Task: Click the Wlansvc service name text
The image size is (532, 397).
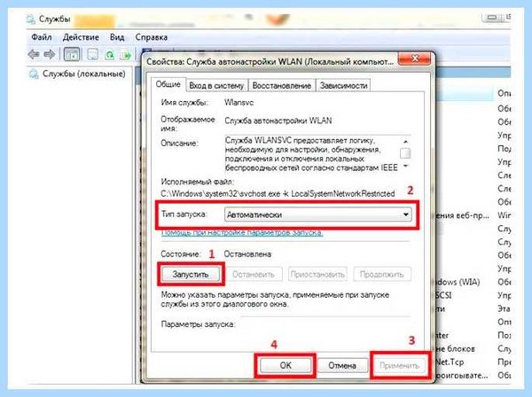Action: pyautogui.click(x=239, y=103)
